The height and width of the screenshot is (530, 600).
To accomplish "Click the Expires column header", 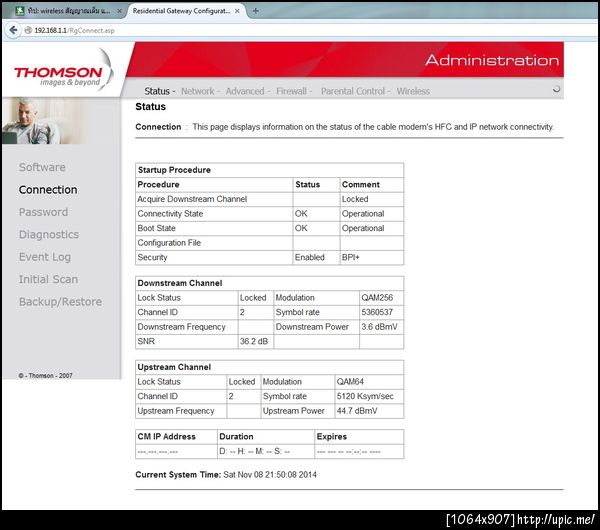I will pyautogui.click(x=332, y=437).
